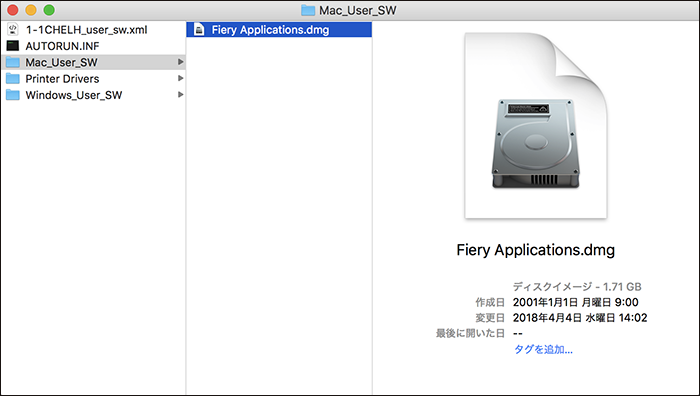Click the 変更日 label
The width and height of the screenshot is (700, 396).
pos(490,318)
